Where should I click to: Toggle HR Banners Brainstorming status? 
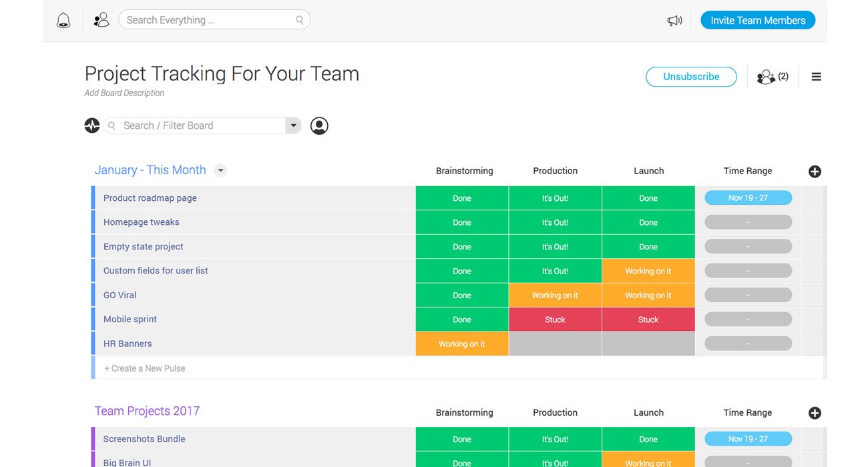click(462, 343)
